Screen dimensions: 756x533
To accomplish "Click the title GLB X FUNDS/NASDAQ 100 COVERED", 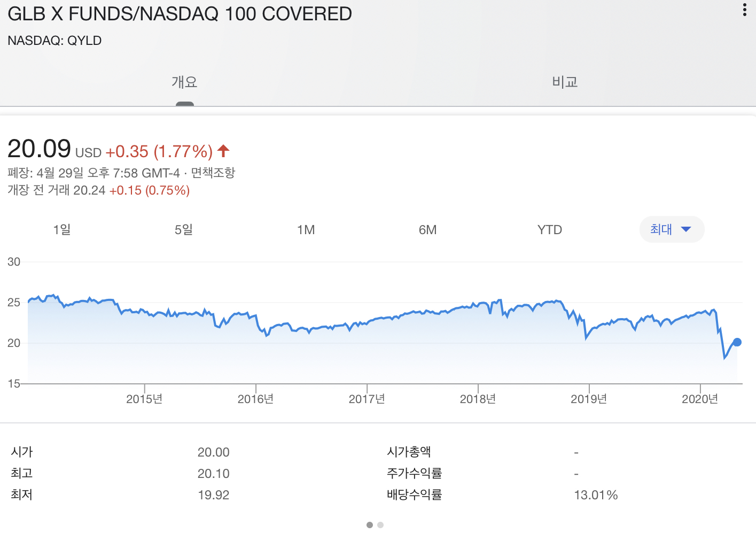I will click(180, 14).
